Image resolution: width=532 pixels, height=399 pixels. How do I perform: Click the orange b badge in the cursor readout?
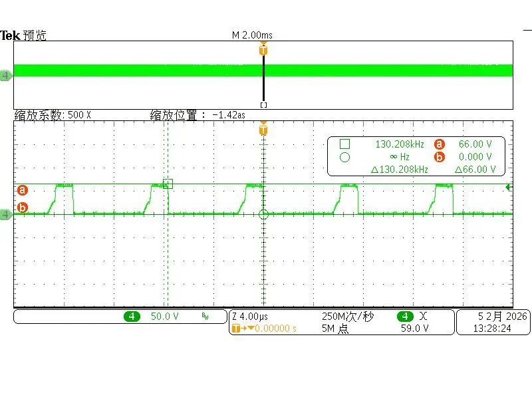[440, 157]
